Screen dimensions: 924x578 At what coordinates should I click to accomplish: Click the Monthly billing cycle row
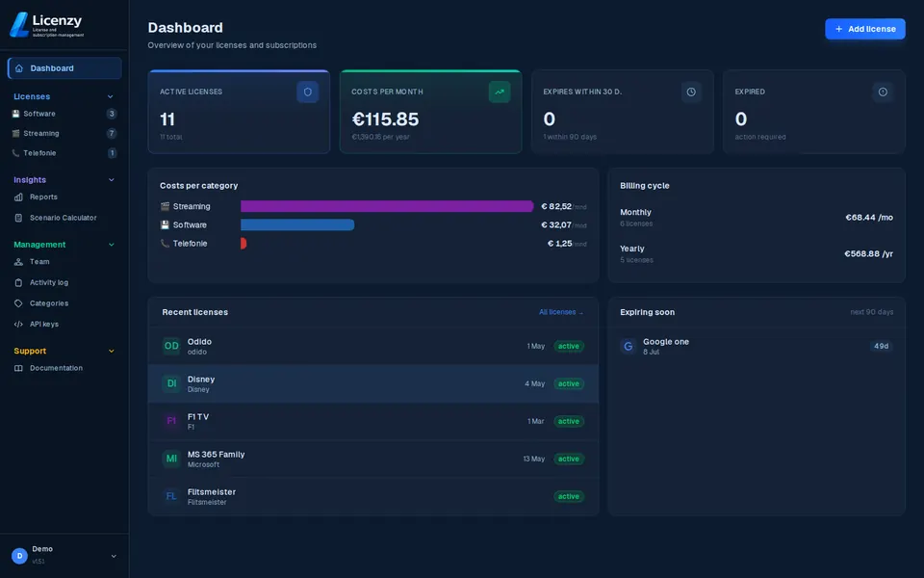[757, 218]
